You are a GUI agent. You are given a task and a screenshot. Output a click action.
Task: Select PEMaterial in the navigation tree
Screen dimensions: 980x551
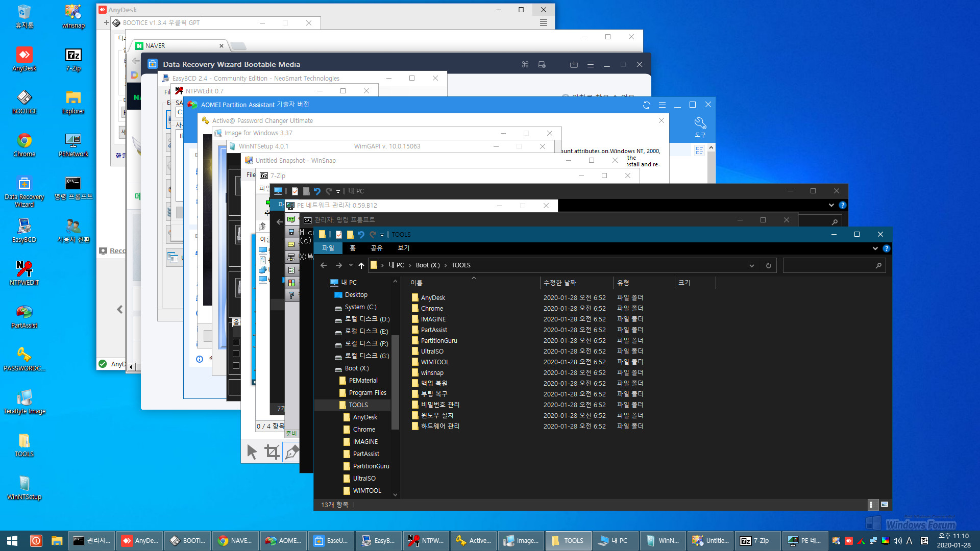(363, 381)
